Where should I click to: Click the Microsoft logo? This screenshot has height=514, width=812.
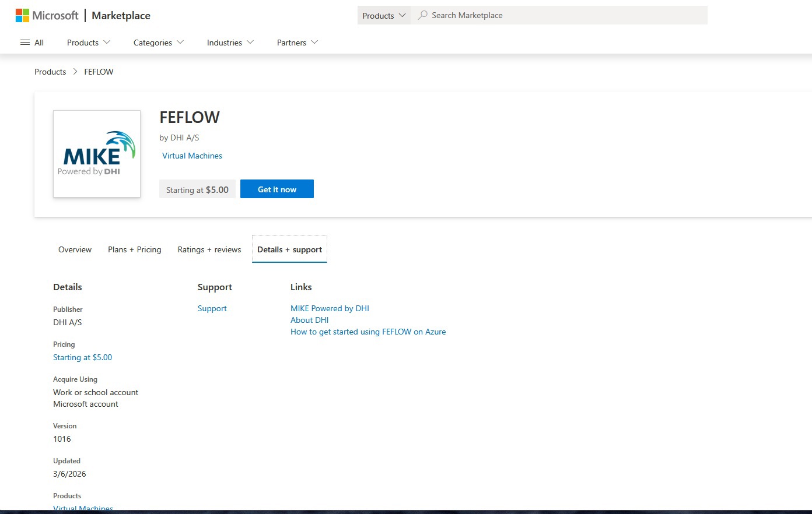(47, 16)
